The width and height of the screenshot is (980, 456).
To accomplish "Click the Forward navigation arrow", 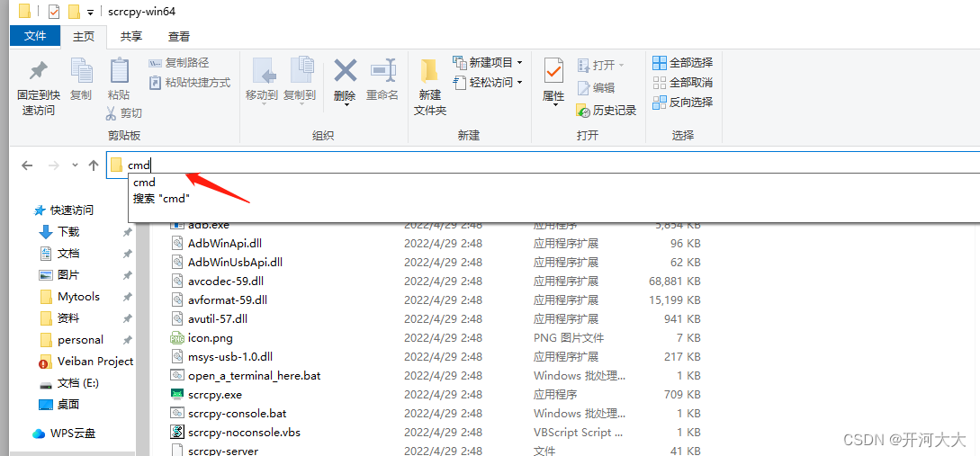I will pos(54,165).
